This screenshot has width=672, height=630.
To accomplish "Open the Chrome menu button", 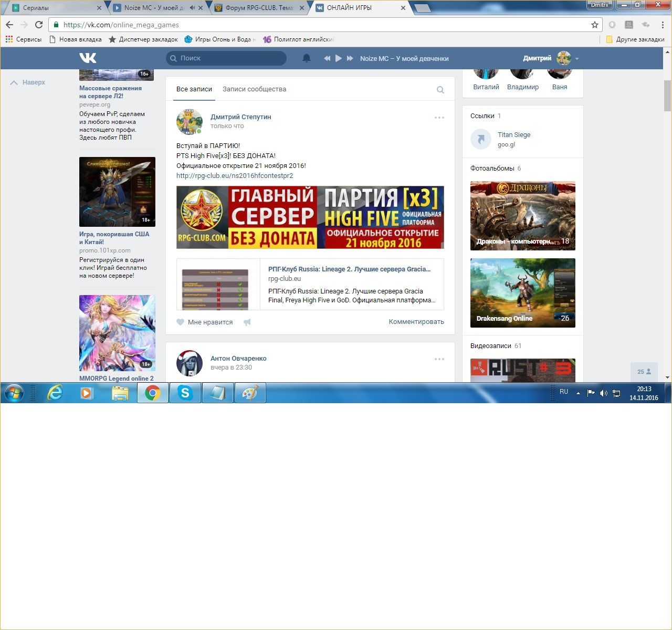I will tap(664, 25).
